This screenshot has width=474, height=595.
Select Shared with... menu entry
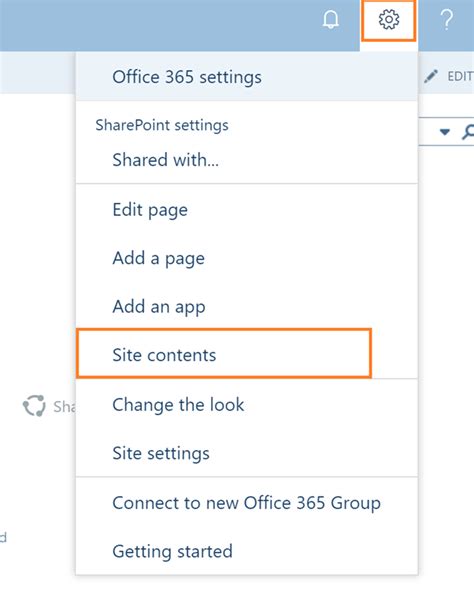[247, 160]
